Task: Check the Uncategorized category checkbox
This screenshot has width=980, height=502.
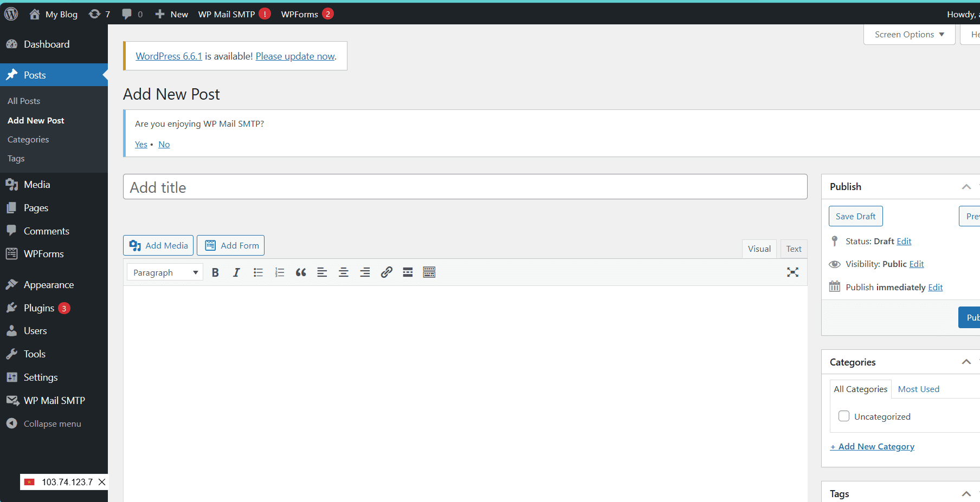Action: 843,416
